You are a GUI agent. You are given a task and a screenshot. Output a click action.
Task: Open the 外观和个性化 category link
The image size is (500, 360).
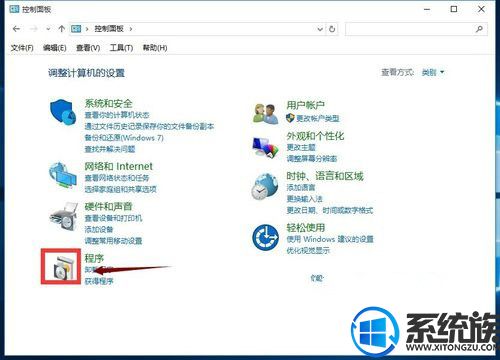click(315, 136)
